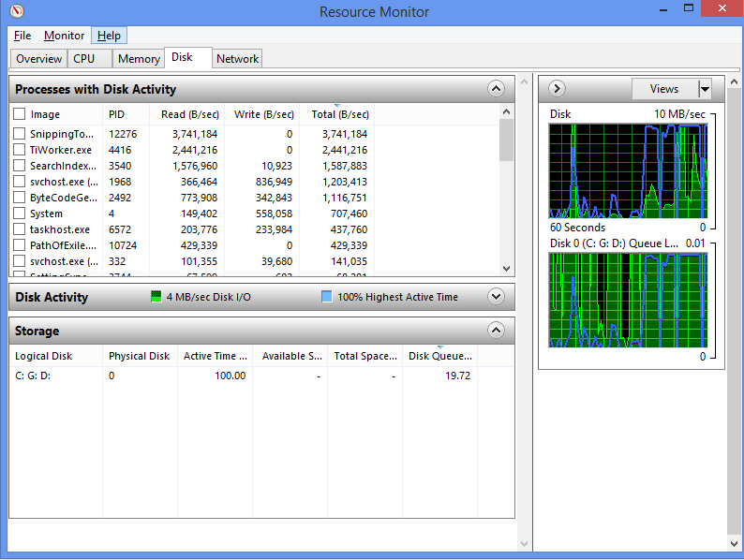The image size is (744, 560).
Task: Sort Storage by Active Time column
Action: pos(215,356)
